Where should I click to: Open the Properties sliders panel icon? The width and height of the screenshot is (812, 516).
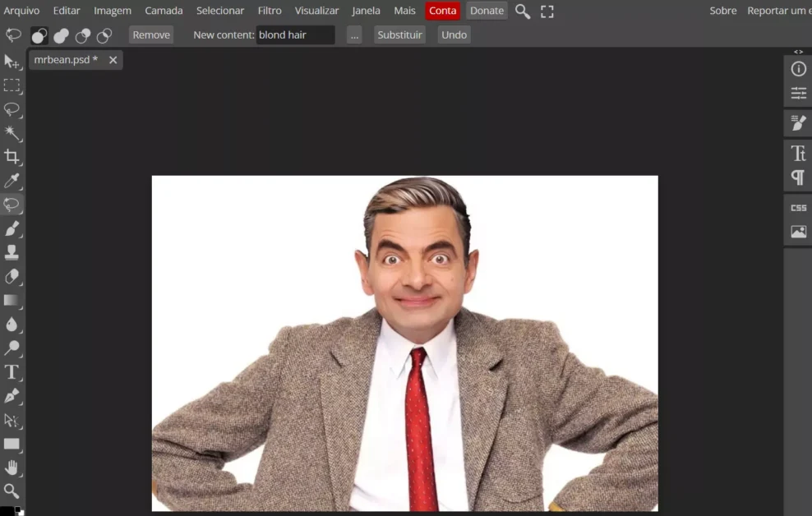click(799, 93)
